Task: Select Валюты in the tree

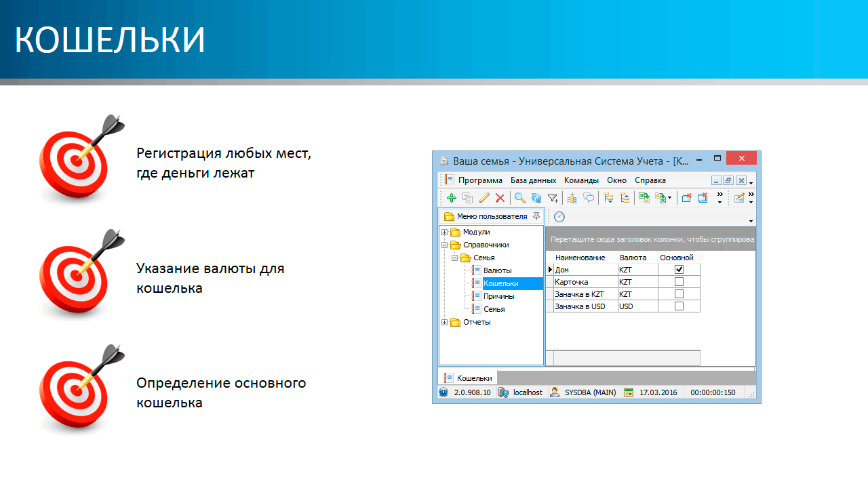Action: point(497,270)
